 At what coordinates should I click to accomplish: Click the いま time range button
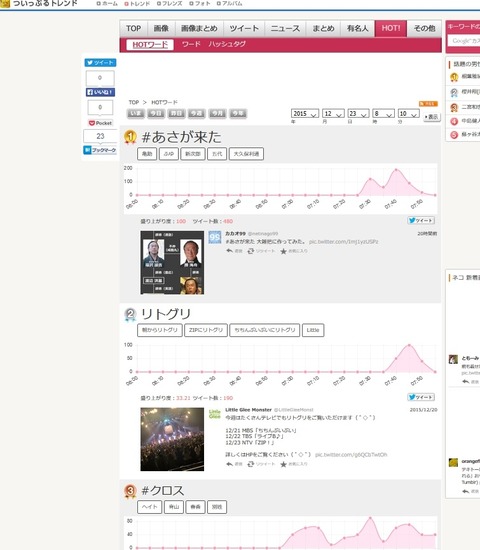[x=135, y=113]
